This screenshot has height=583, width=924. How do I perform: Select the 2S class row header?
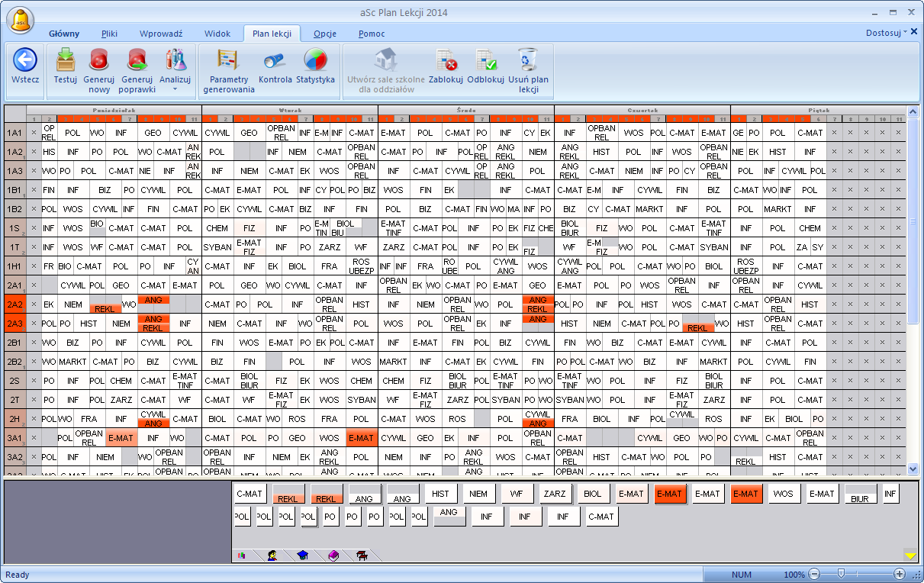point(16,381)
